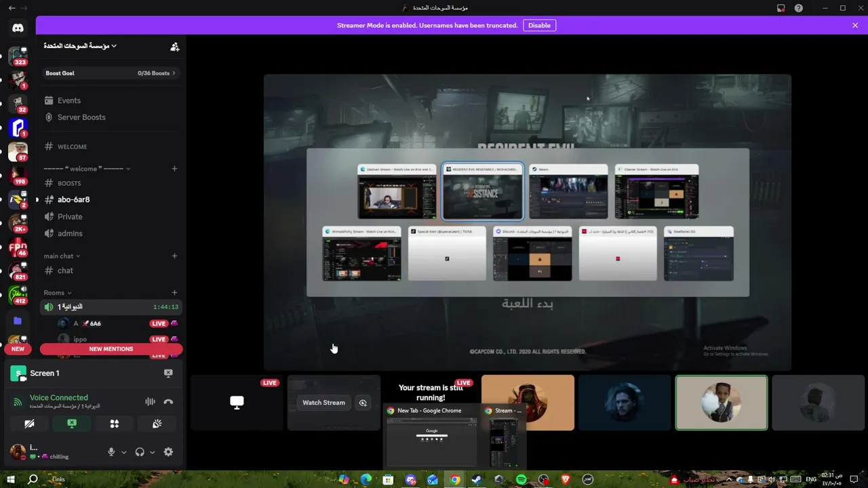The width and height of the screenshot is (868, 488).
Task: Open the screen-share tile with monitor icon
Action: coord(237,403)
